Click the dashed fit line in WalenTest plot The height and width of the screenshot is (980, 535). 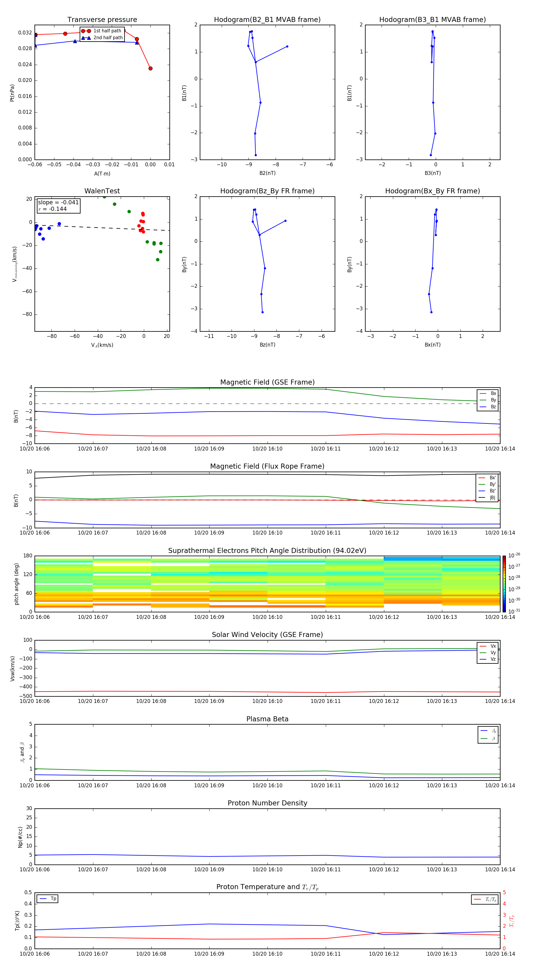(x=102, y=227)
